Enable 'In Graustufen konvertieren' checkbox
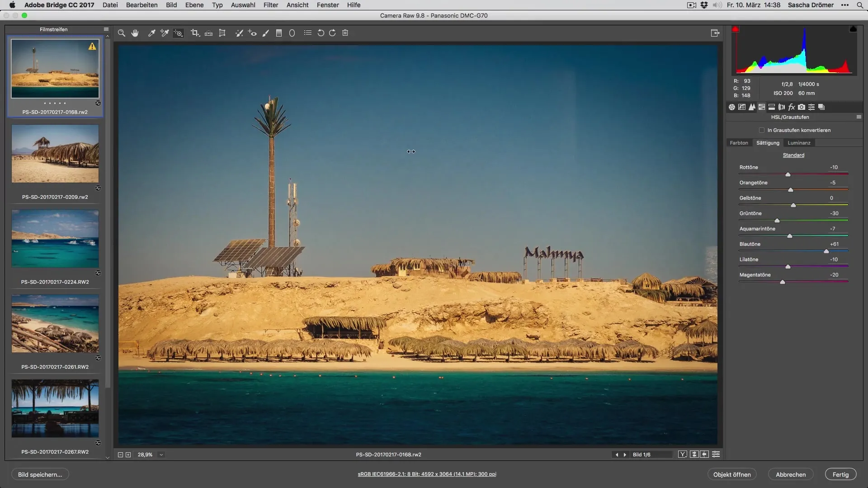Screen dimensions: 868x488 tap(762, 130)
